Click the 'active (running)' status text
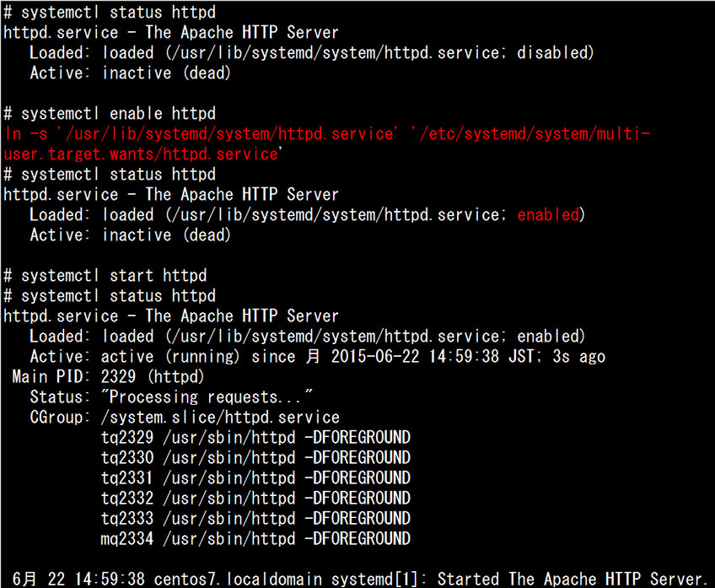 click(x=170, y=357)
